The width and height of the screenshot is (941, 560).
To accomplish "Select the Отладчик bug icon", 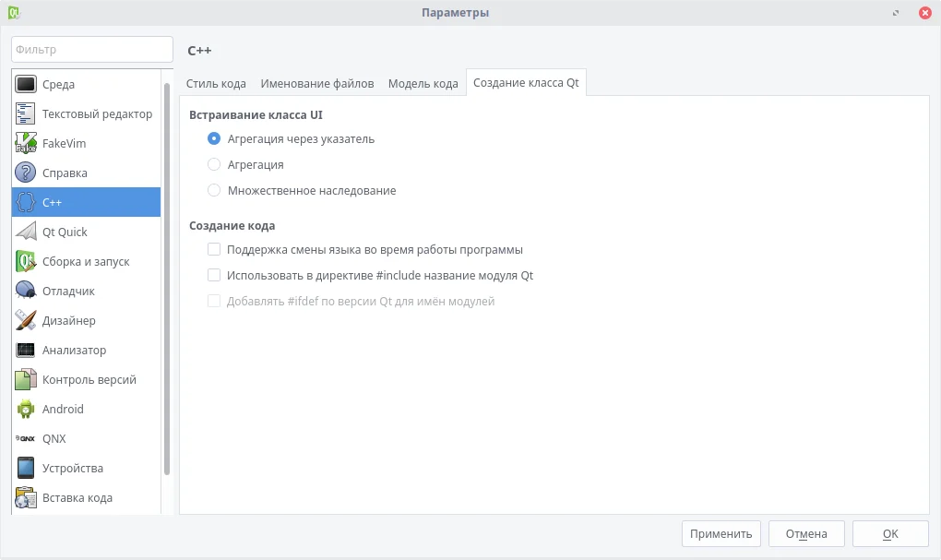I will 26,292.
